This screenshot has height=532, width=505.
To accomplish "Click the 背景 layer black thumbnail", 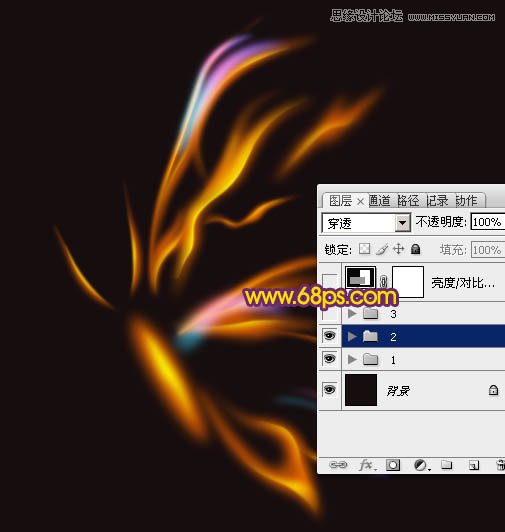I will (361, 390).
